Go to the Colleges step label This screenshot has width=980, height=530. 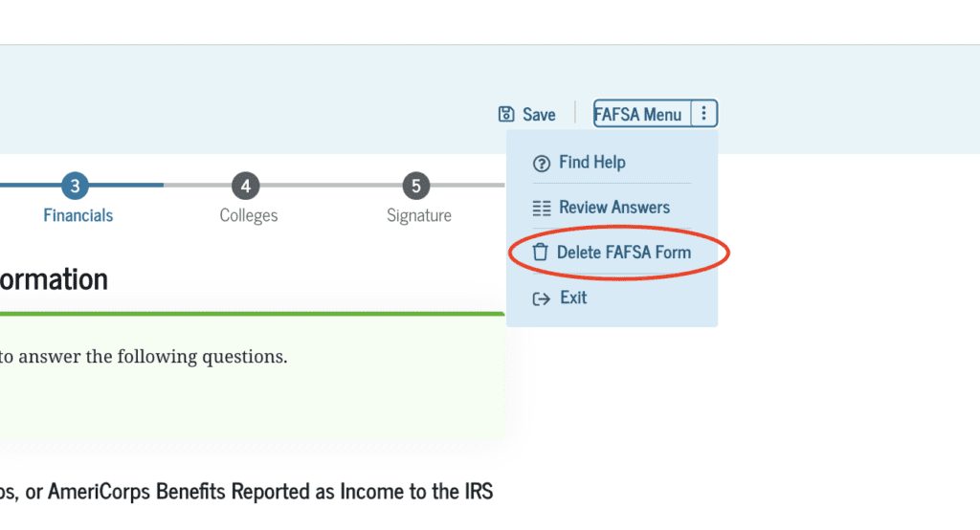click(249, 215)
